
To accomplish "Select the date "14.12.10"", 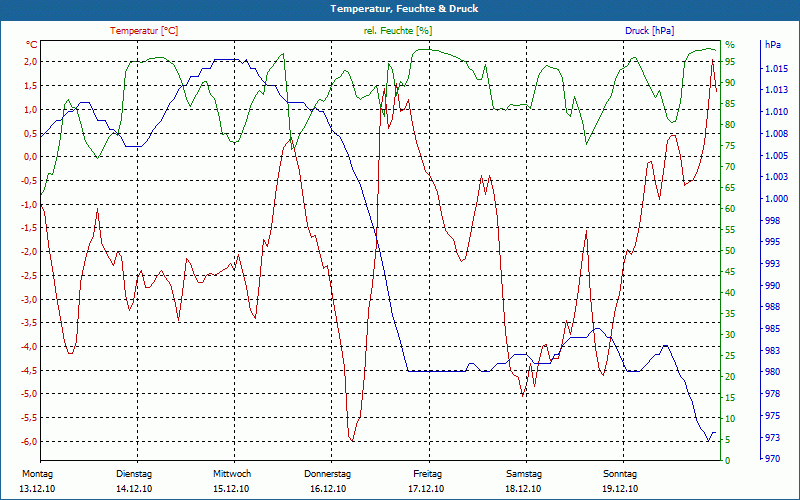I will tap(134, 489).
